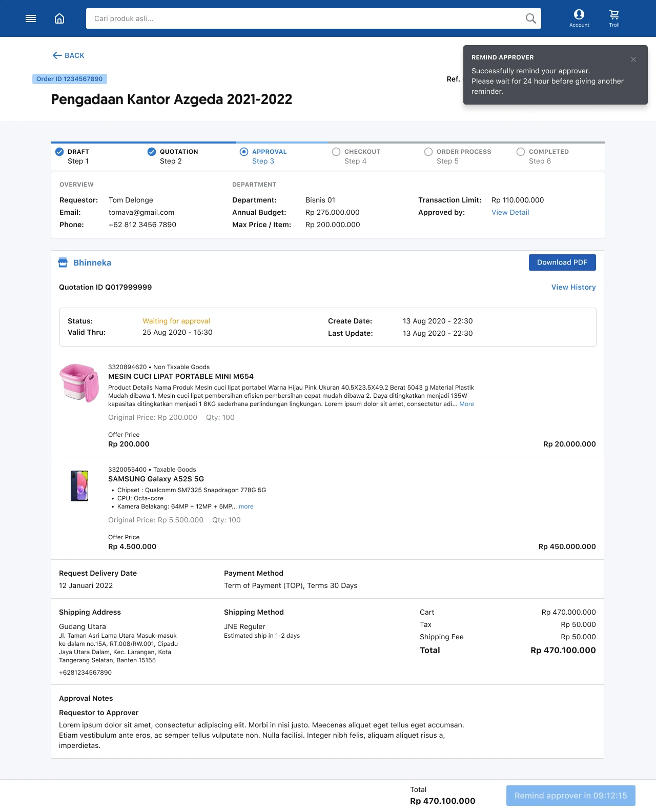Click the washing machine product thumbnail
The image size is (656, 812).
(79, 382)
